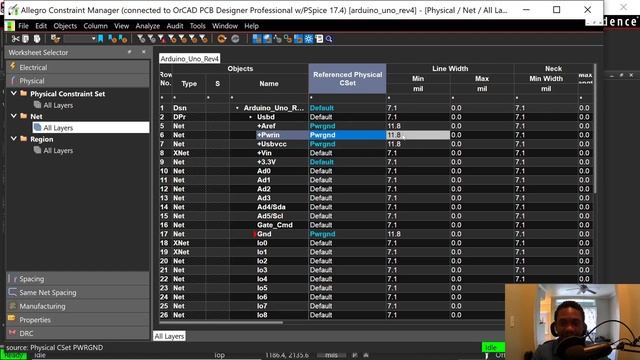Image resolution: width=640 pixels, height=360 pixels.
Task: Click the first filter funnel icon
Action: 141,39
